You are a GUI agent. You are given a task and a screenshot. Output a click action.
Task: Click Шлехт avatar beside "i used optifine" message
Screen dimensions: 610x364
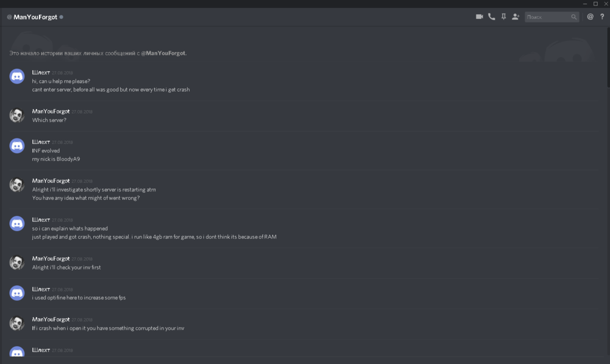pyautogui.click(x=17, y=293)
